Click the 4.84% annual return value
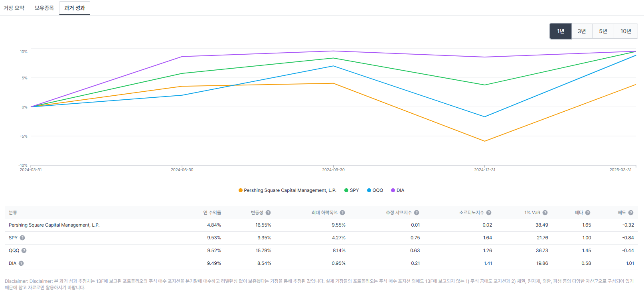This screenshot has height=296, width=644. coord(214,225)
